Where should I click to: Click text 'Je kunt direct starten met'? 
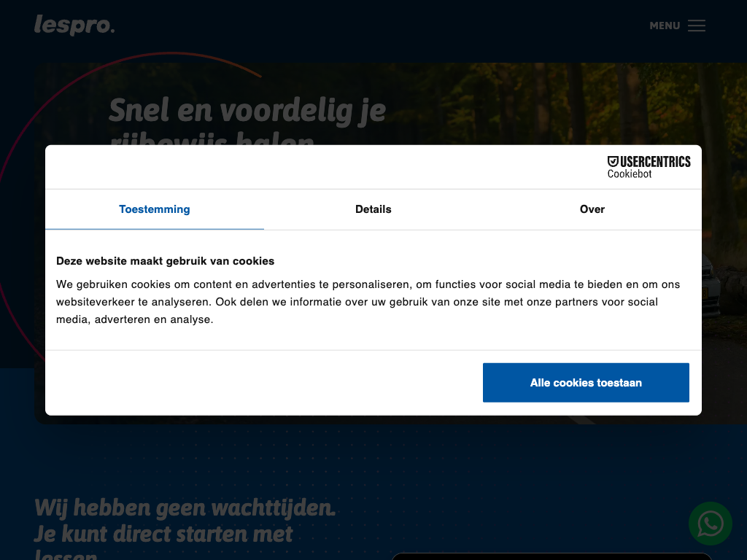coord(163,534)
